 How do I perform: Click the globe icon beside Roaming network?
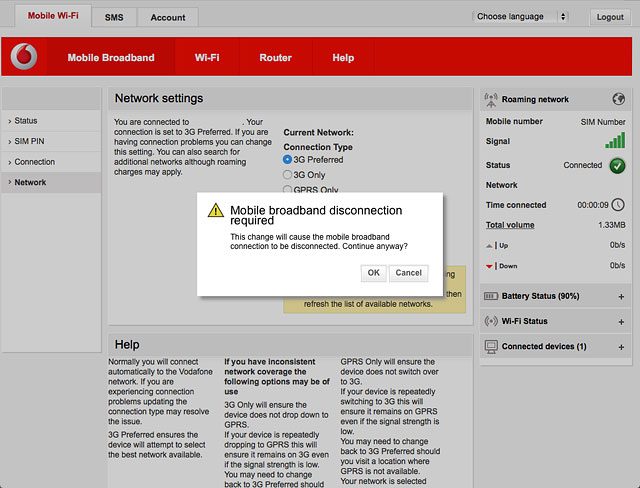[x=619, y=99]
